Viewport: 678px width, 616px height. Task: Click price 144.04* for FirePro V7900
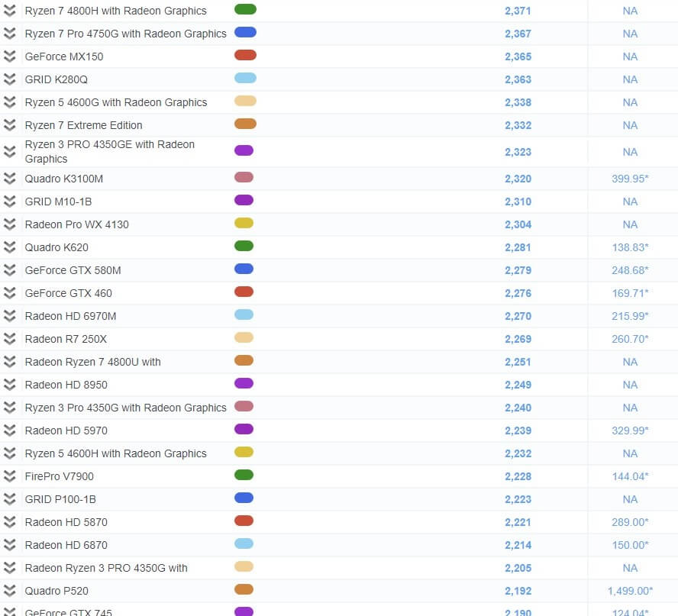[x=630, y=476]
